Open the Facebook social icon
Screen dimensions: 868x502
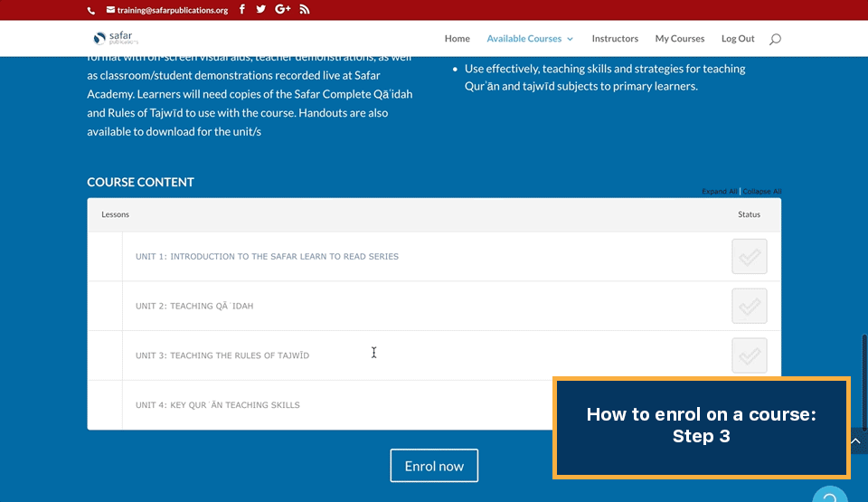242,9
